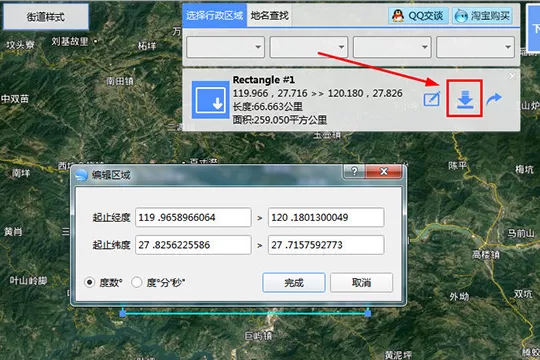Expand the third administrative region dropdown
540x360 pixels.
[x=392, y=47]
